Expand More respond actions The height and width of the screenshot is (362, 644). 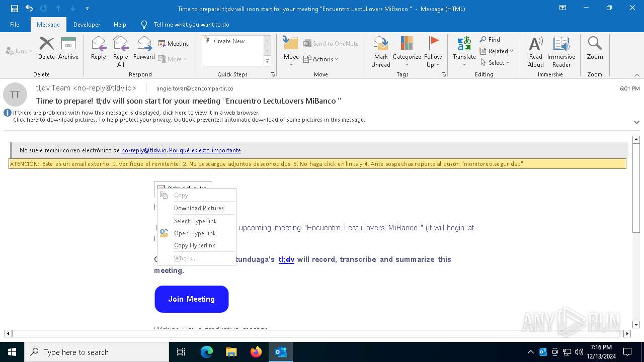click(173, 59)
